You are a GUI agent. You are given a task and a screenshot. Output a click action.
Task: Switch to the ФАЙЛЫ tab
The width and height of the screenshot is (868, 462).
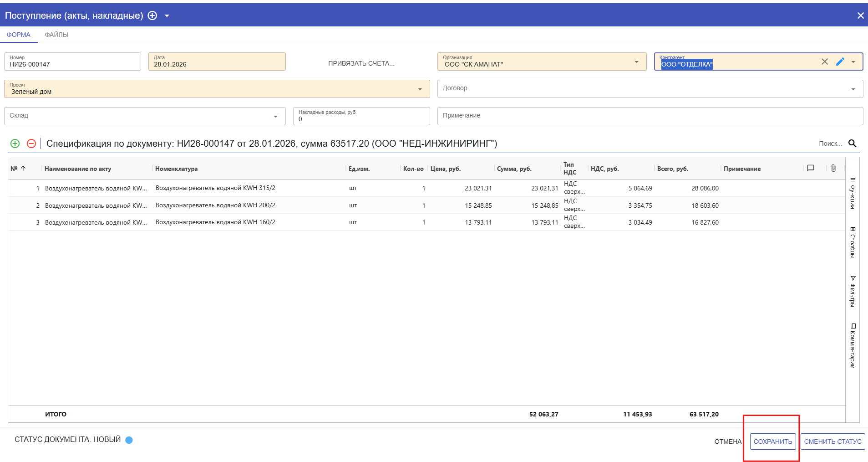(56, 35)
